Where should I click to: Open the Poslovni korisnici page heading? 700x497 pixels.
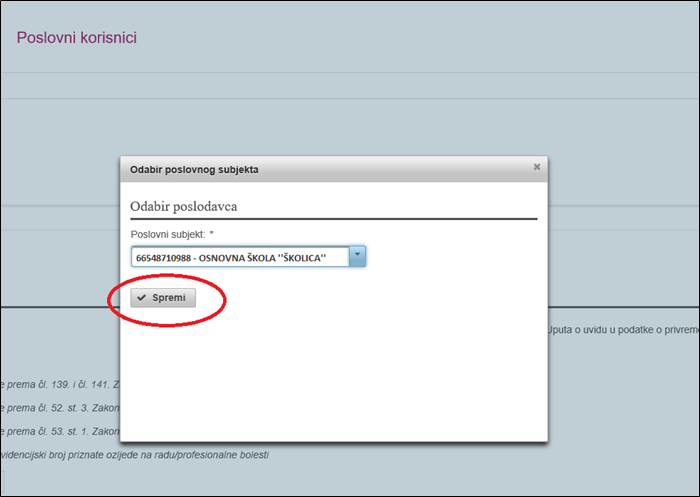(x=76, y=38)
